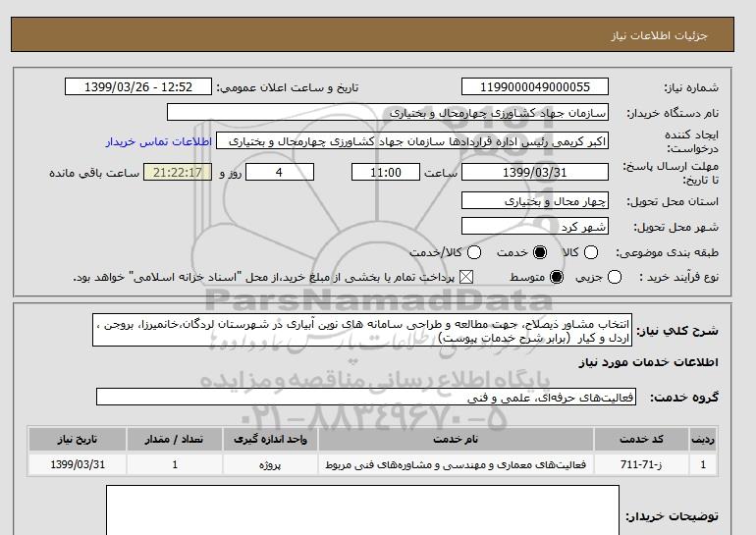This screenshot has width=756, height=535.
Task: Click service code cell ز-71-711
Action: point(641,464)
